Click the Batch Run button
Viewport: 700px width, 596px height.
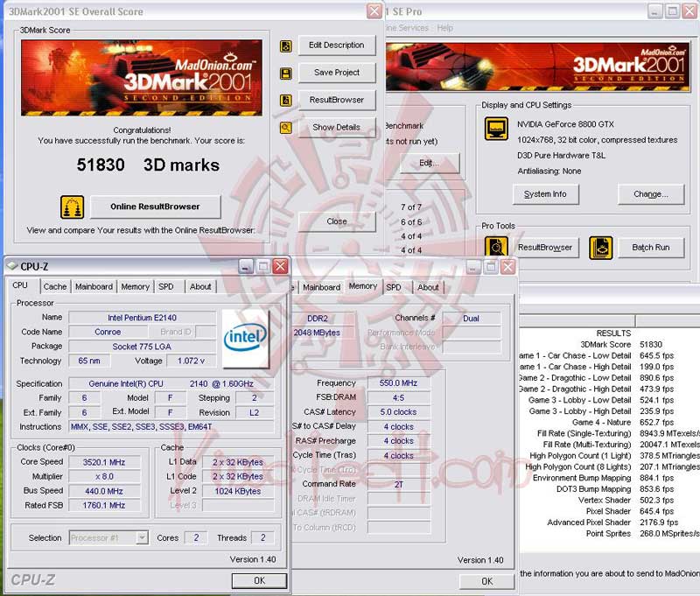[650, 248]
